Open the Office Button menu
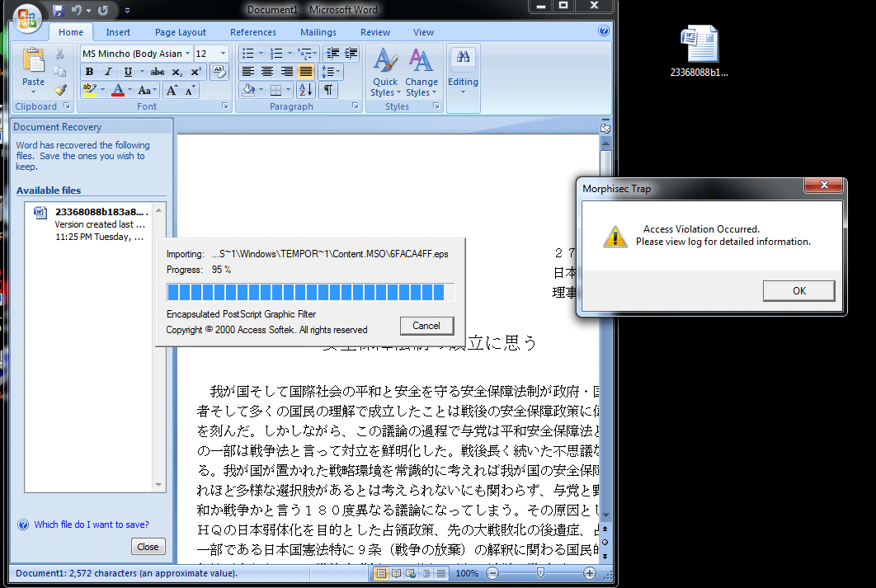 tap(27, 18)
